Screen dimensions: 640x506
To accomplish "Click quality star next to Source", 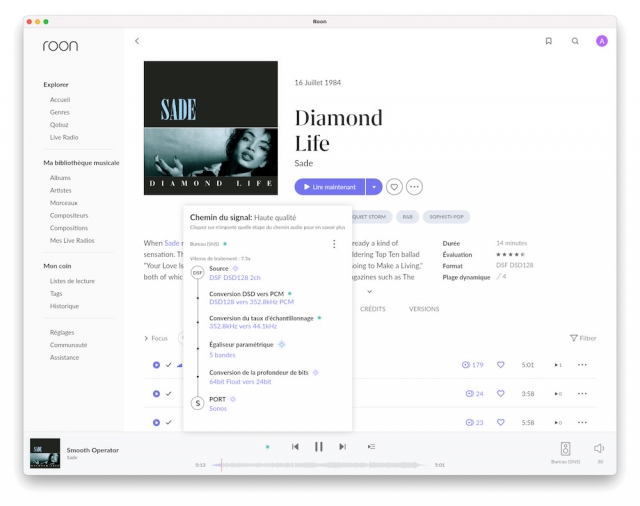I will click(235, 269).
